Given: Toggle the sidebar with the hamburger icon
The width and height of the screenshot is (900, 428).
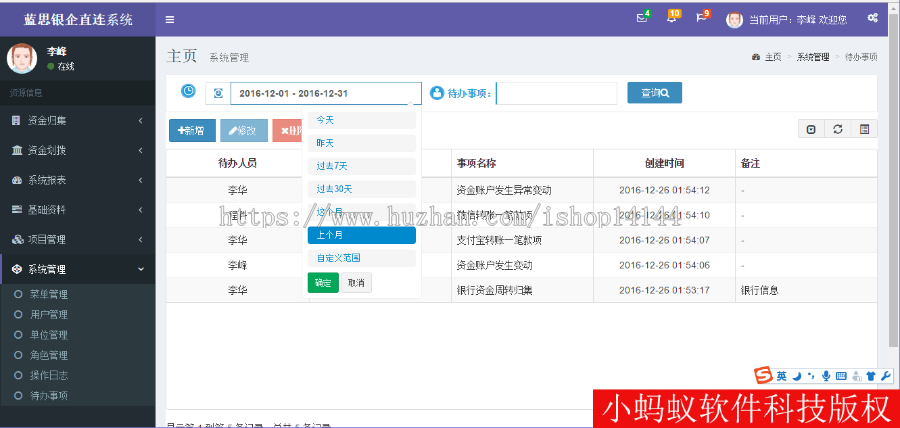Looking at the screenshot, I should (x=170, y=20).
